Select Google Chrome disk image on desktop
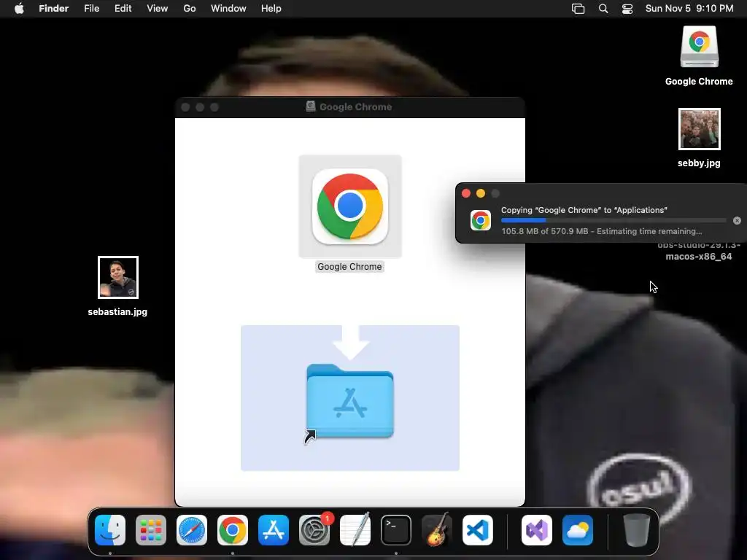The height and width of the screenshot is (560, 747). 699,47
